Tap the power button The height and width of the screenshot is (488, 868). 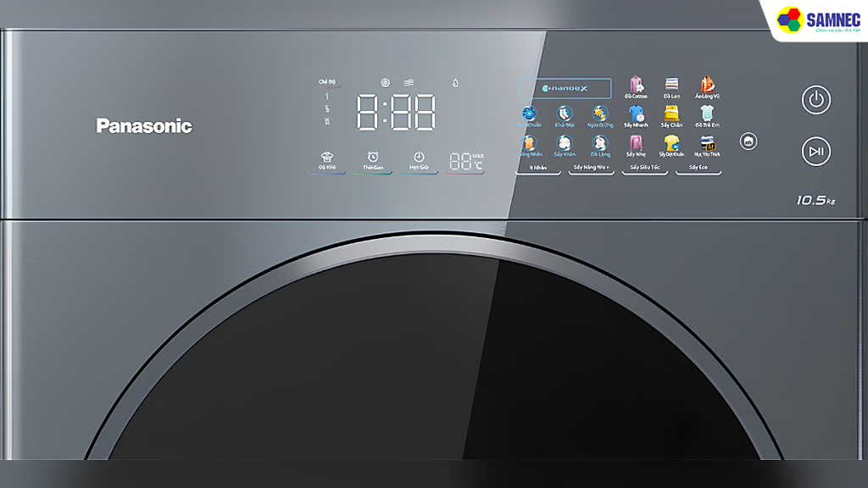pyautogui.click(x=816, y=100)
